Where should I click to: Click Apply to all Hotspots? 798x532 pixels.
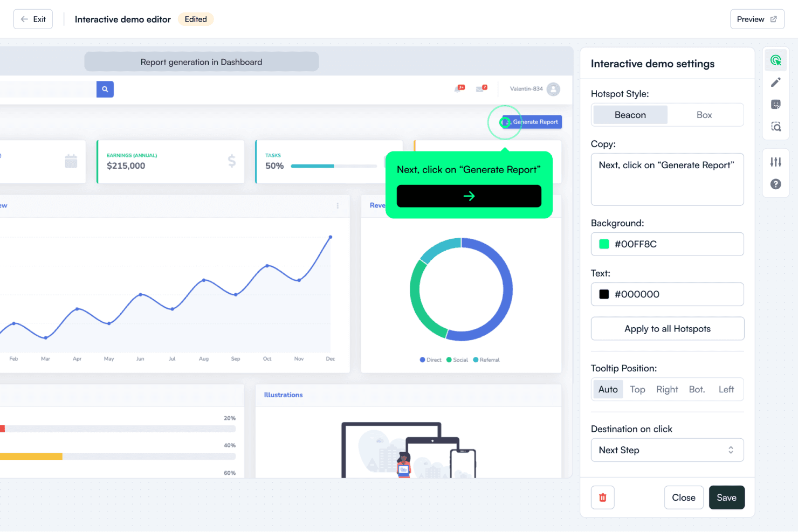(668, 329)
